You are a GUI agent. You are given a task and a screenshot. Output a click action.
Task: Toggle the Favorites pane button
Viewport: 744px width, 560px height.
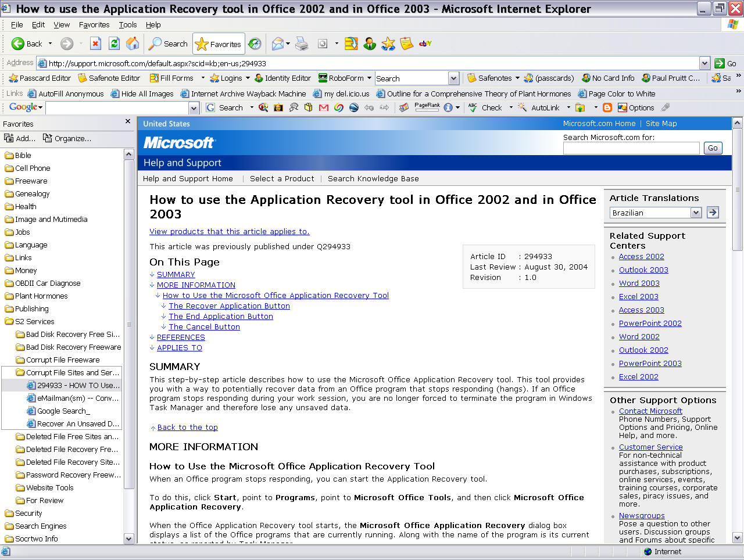(219, 44)
